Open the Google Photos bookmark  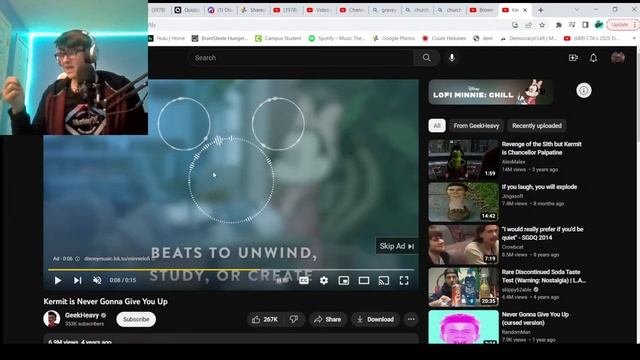[x=393, y=38]
